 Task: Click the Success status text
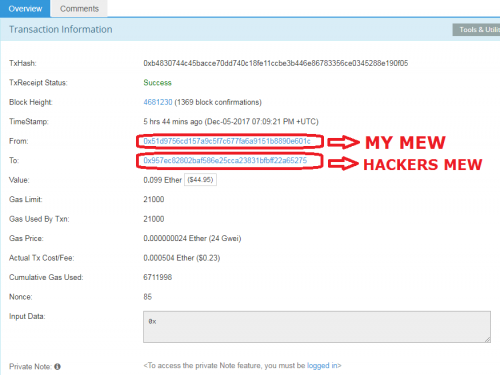point(157,83)
